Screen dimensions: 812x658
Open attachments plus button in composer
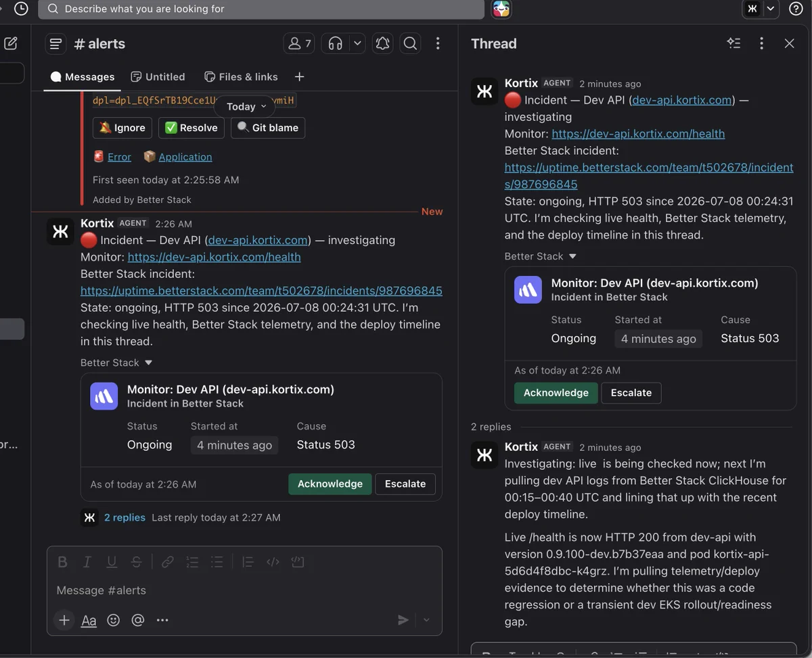64,620
